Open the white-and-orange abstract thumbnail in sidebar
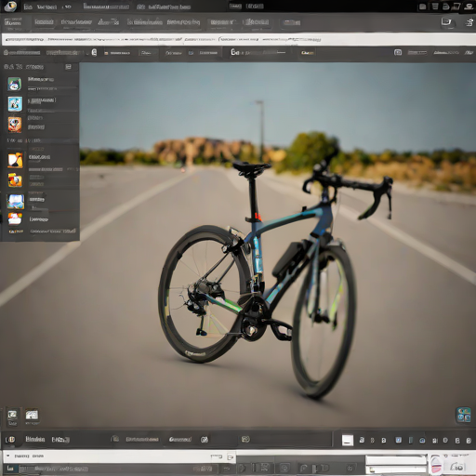 point(15,160)
